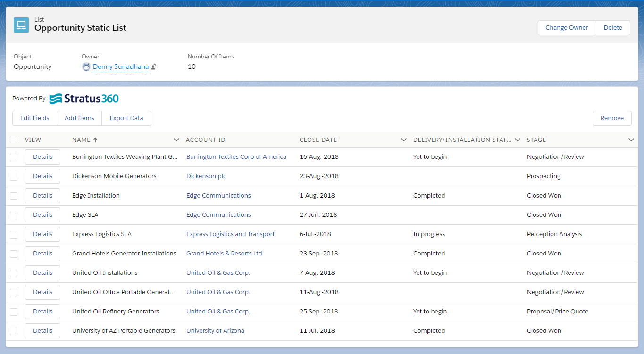Open the STAGE column dropdown chevron
This screenshot has height=354, width=644.
point(631,140)
